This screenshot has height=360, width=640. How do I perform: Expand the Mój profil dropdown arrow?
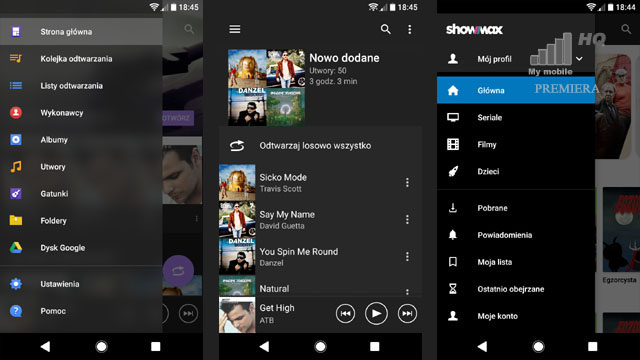579,59
